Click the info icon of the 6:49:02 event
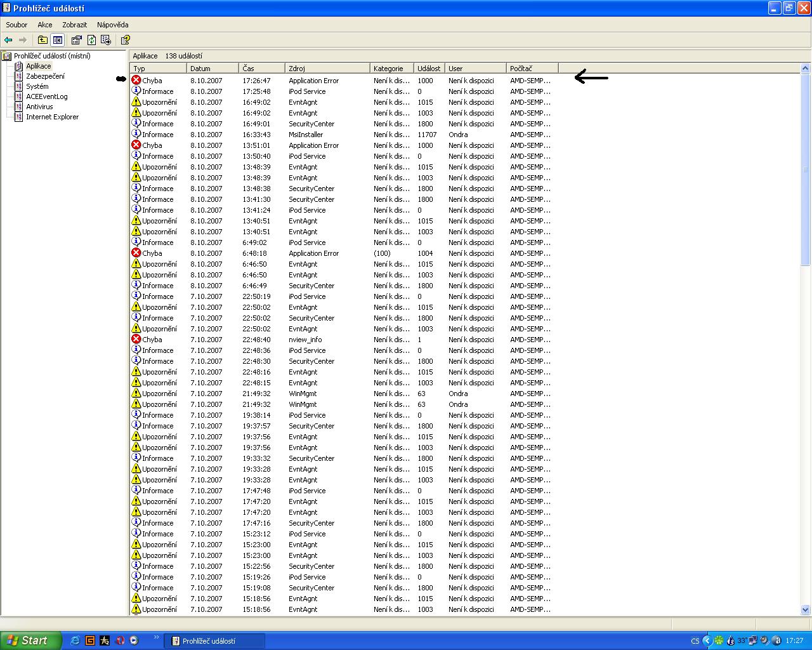This screenshot has width=812, height=650. (136, 242)
